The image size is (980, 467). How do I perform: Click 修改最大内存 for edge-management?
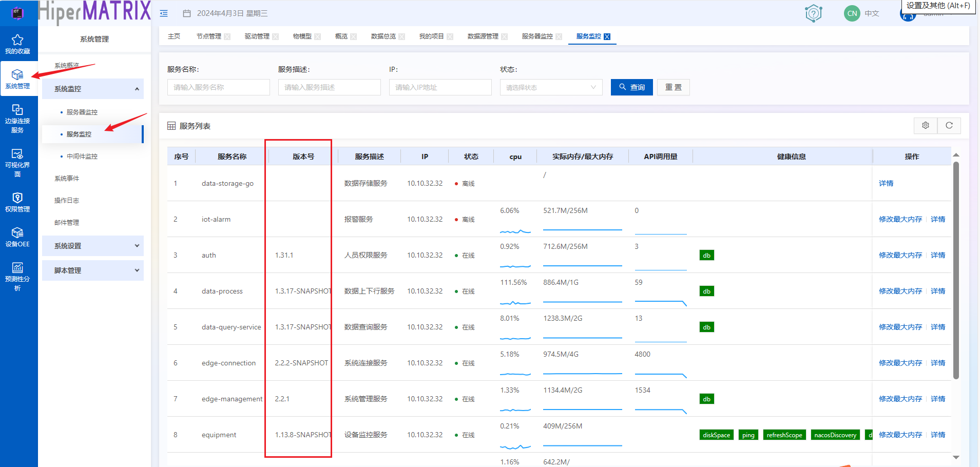900,399
